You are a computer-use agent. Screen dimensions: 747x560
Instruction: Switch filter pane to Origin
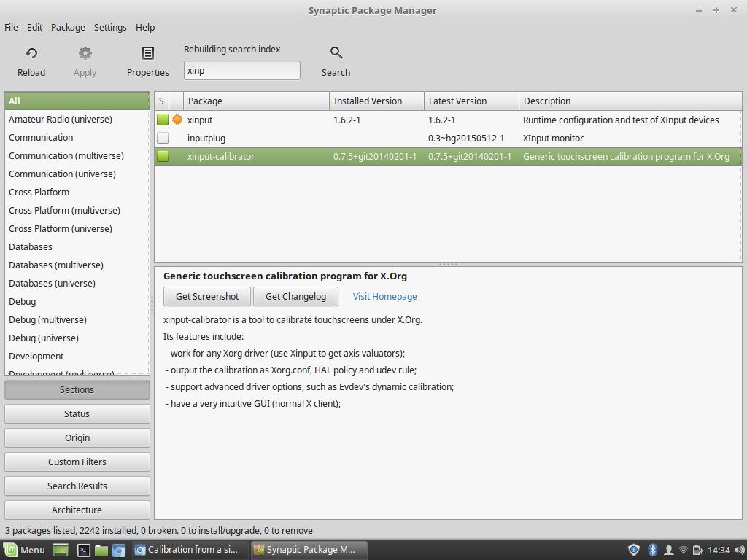pyautogui.click(x=77, y=437)
